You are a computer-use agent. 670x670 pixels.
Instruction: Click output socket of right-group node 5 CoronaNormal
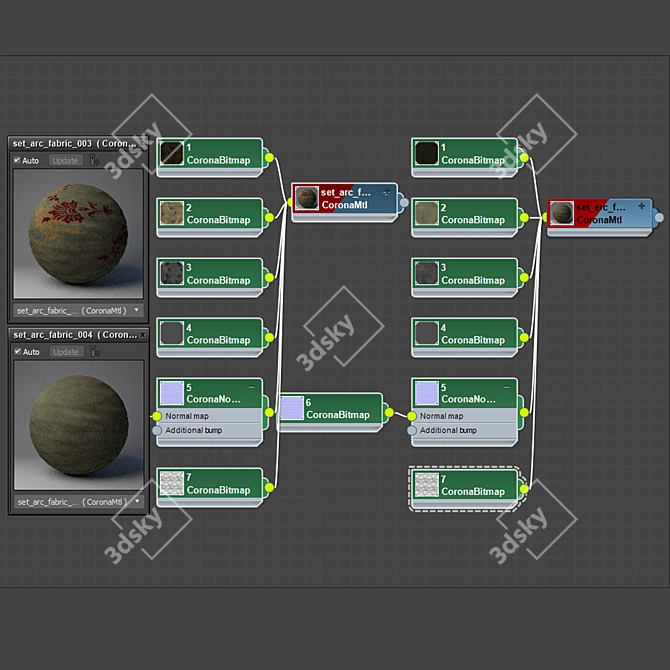524,412
